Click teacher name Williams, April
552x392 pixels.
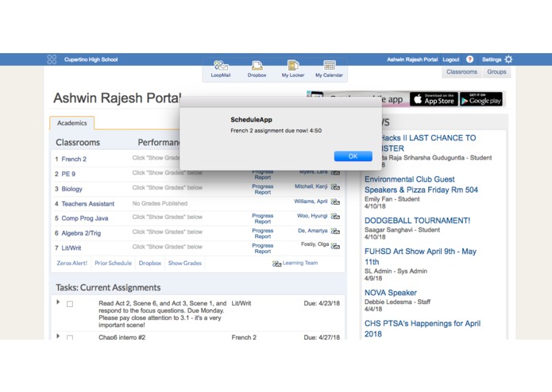coord(311,201)
